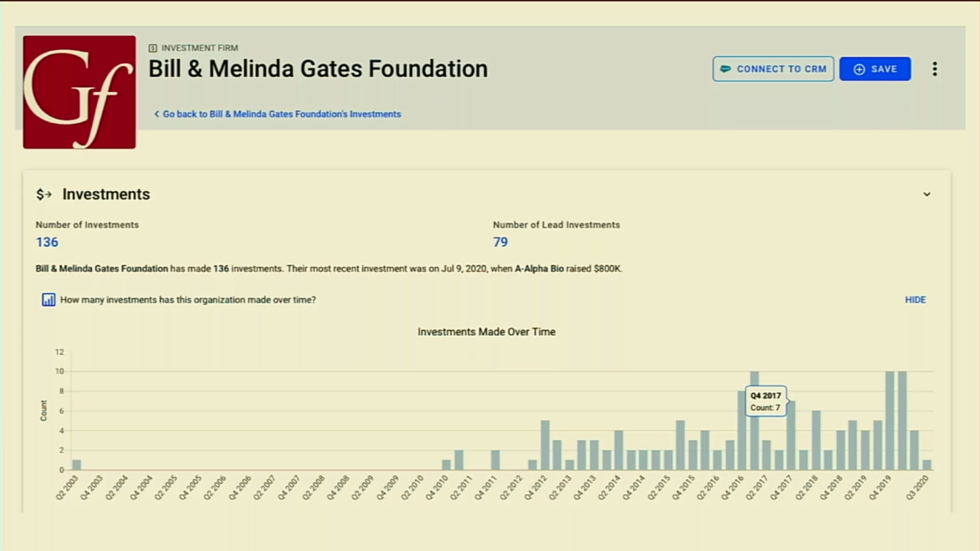Click the A-Alpha Bio company link

point(539,269)
